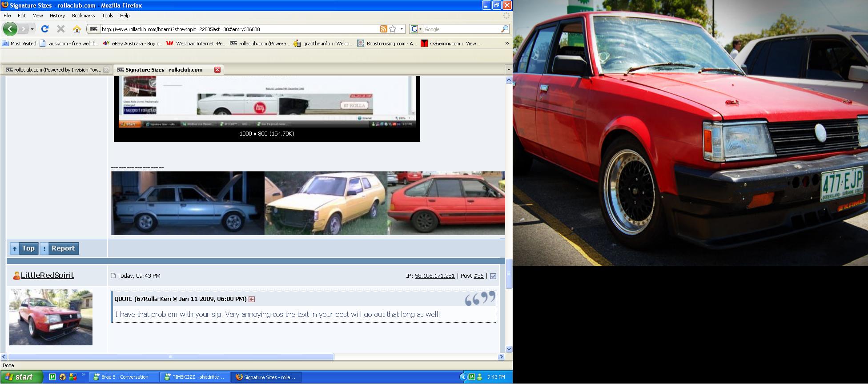Expand the bookmarks toolbar overflow chevron
Screen dimensions: 868x384
507,44
